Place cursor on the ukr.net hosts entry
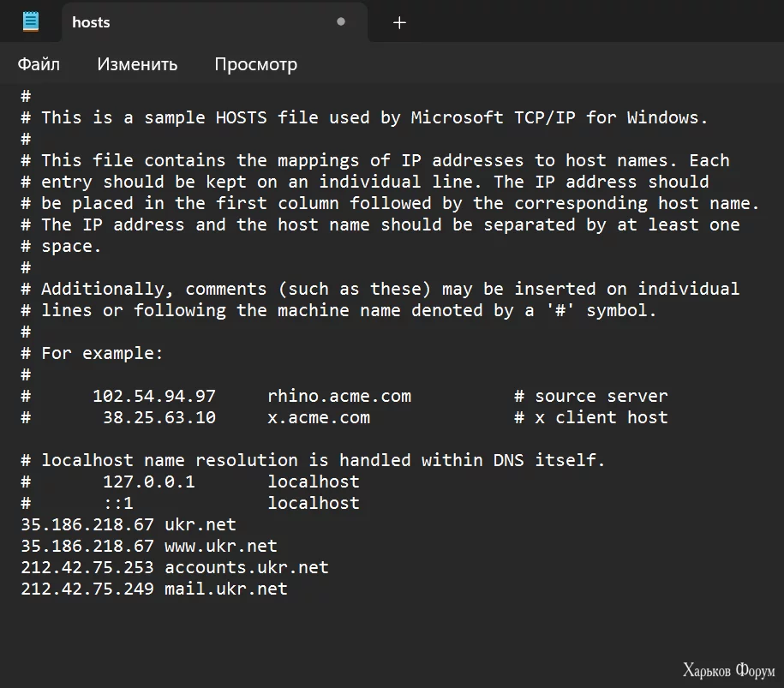This screenshot has width=784, height=688. pyautogui.click(x=200, y=524)
